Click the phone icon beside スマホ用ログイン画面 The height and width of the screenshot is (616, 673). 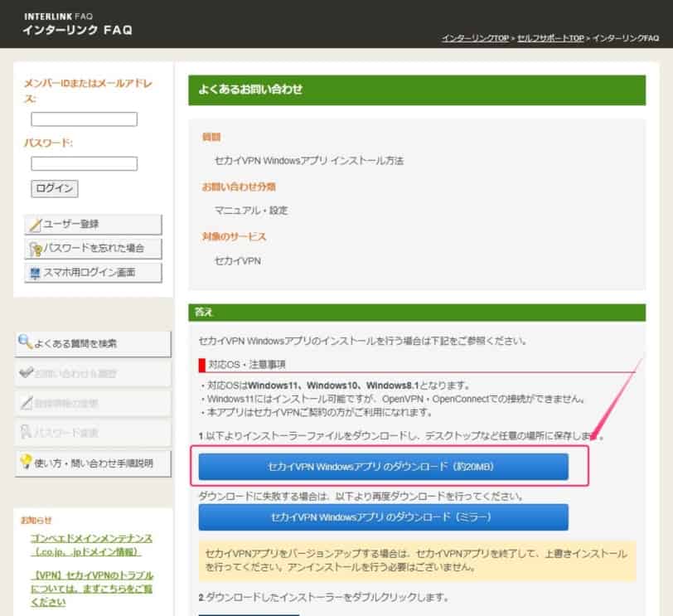tap(35, 273)
